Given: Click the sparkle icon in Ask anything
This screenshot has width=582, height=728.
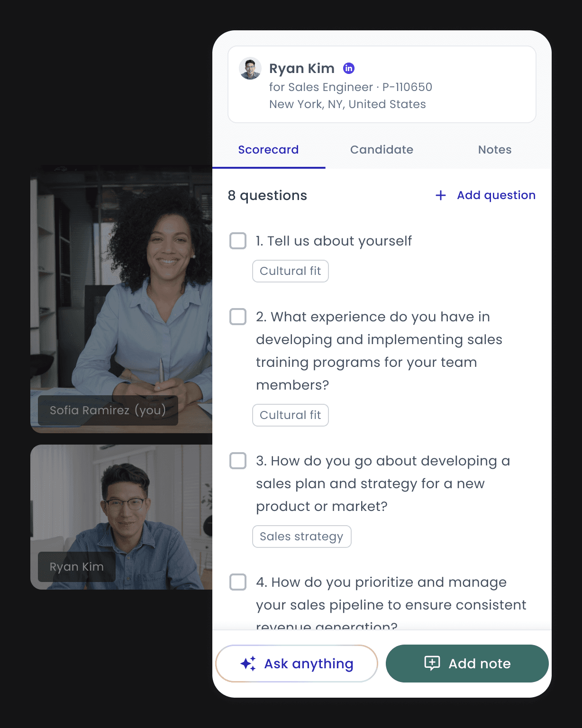Looking at the screenshot, I should coord(248,664).
